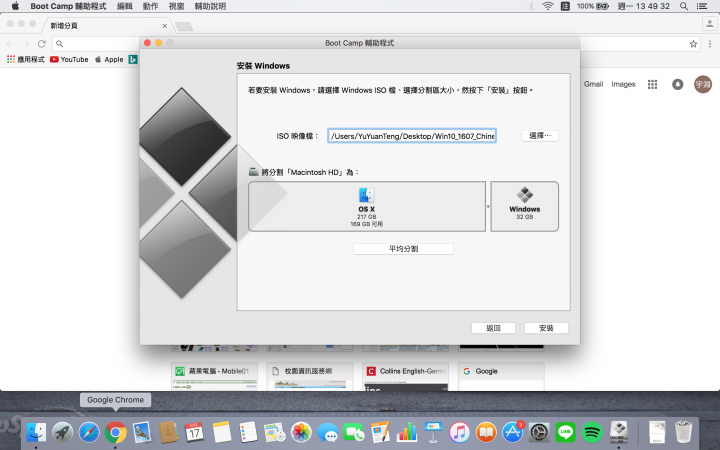Click the ISO 映像檔 path field
Image resolution: width=720 pixels, height=450 pixels.
(x=412, y=136)
